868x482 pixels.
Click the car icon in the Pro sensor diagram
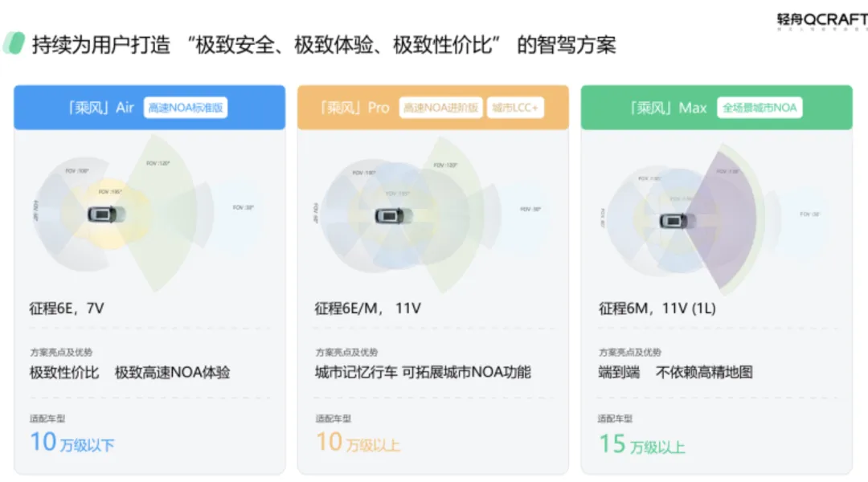(x=394, y=215)
